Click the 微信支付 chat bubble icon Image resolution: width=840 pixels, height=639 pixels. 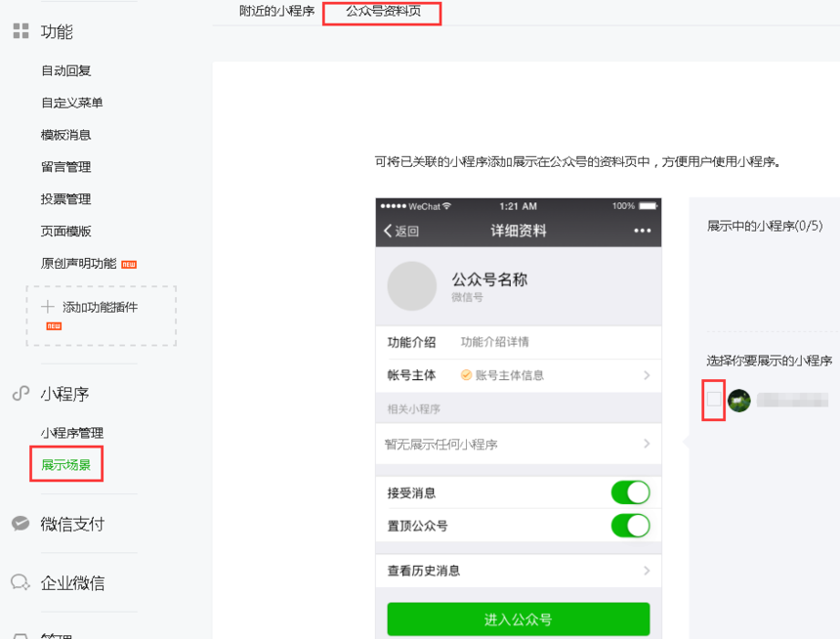[21, 523]
